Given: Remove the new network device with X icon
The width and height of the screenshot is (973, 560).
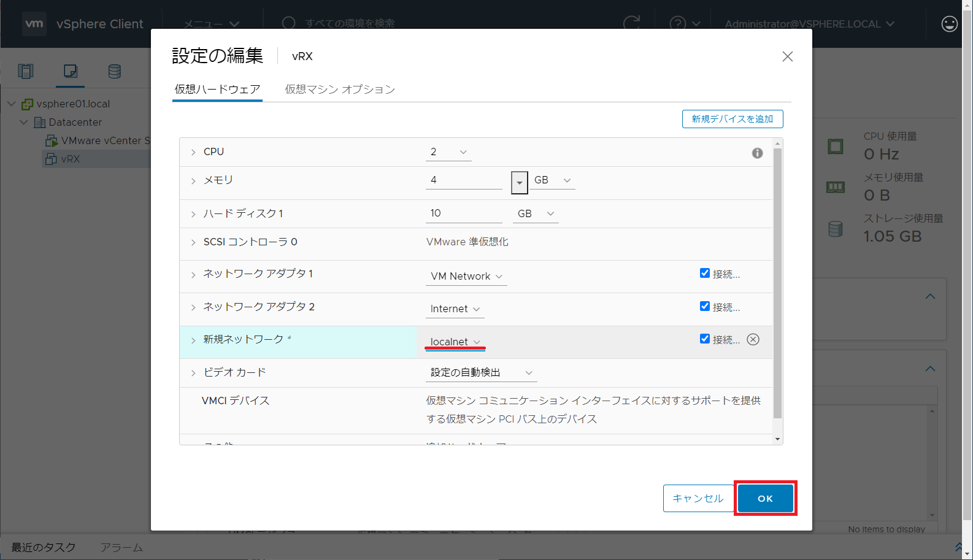Looking at the screenshot, I should pyautogui.click(x=753, y=339).
